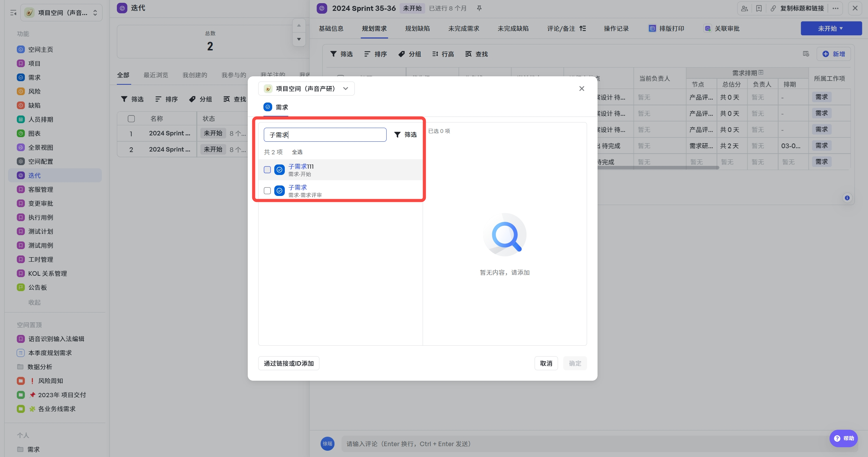The height and width of the screenshot is (457, 868).
Task: Open 全景视图 in the sidebar
Action: (x=41, y=147)
